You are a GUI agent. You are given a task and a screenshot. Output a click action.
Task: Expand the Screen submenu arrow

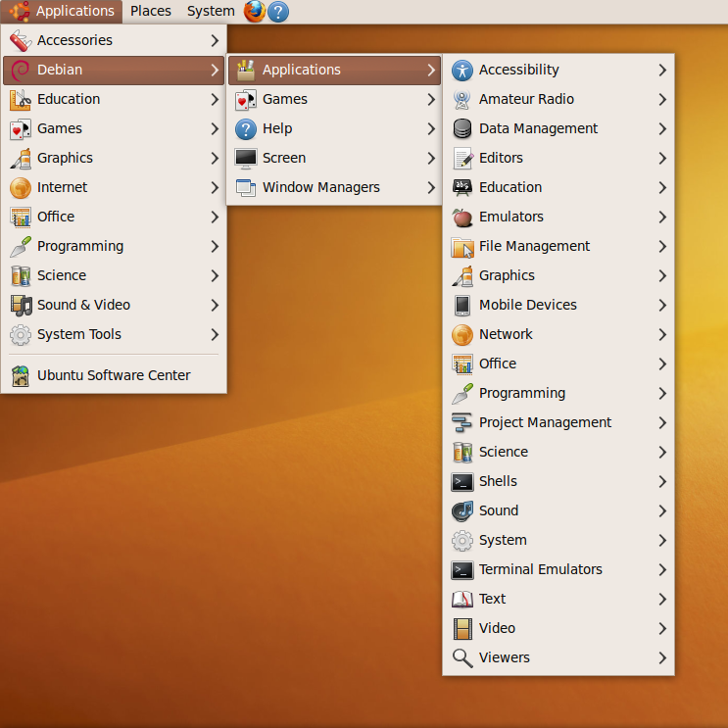click(431, 159)
